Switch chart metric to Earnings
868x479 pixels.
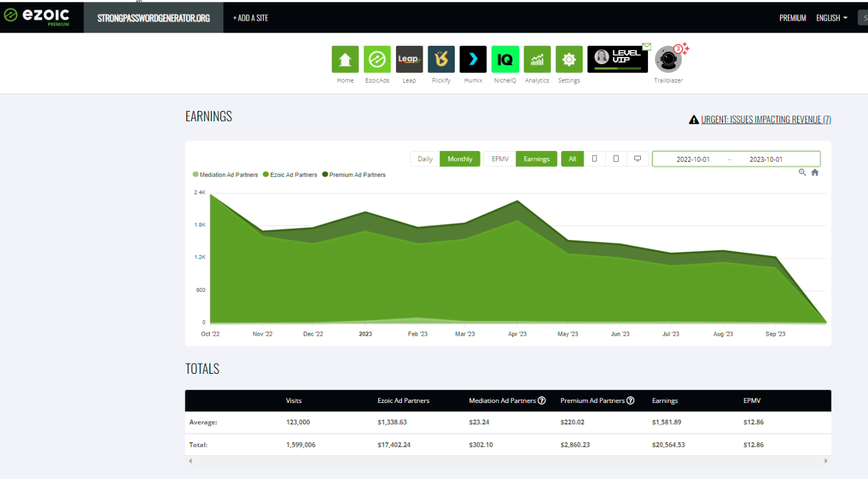[537, 159]
